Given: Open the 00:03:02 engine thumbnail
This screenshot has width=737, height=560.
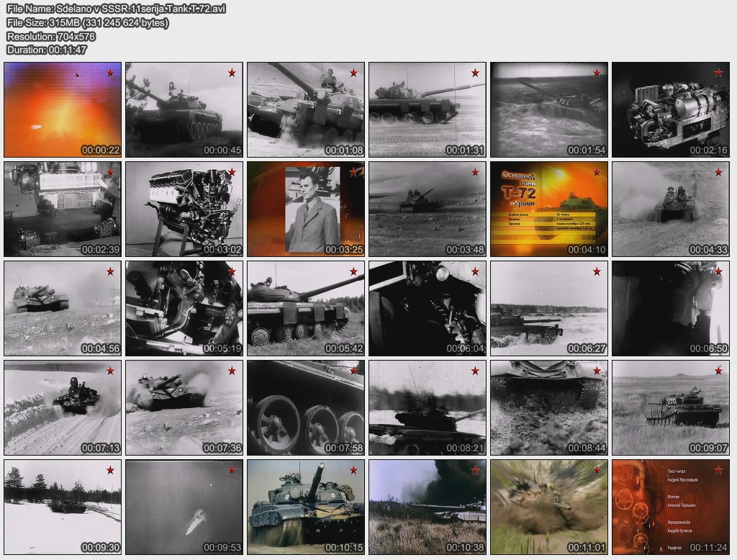Looking at the screenshot, I should pos(184,209).
